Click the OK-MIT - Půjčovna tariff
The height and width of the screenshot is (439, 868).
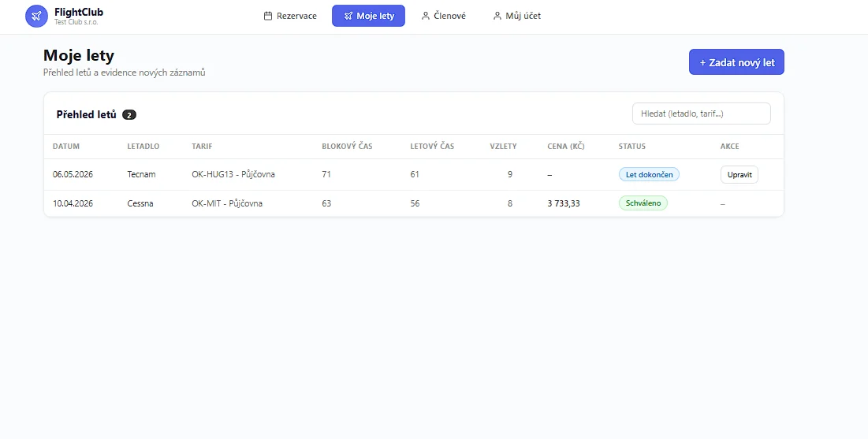coord(227,203)
